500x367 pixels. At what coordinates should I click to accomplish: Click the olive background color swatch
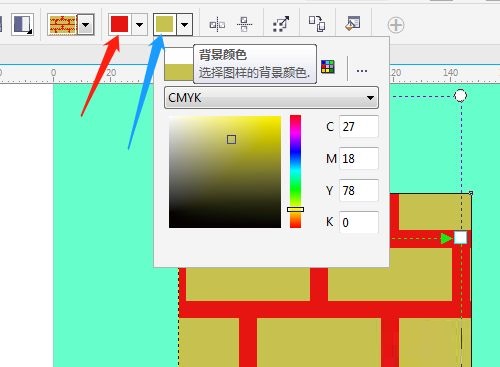[x=165, y=24]
